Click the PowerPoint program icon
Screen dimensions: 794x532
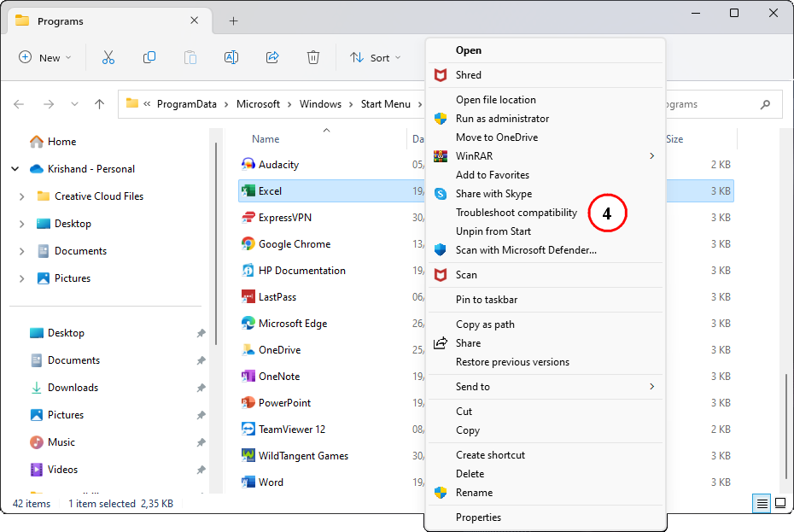pyautogui.click(x=248, y=402)
